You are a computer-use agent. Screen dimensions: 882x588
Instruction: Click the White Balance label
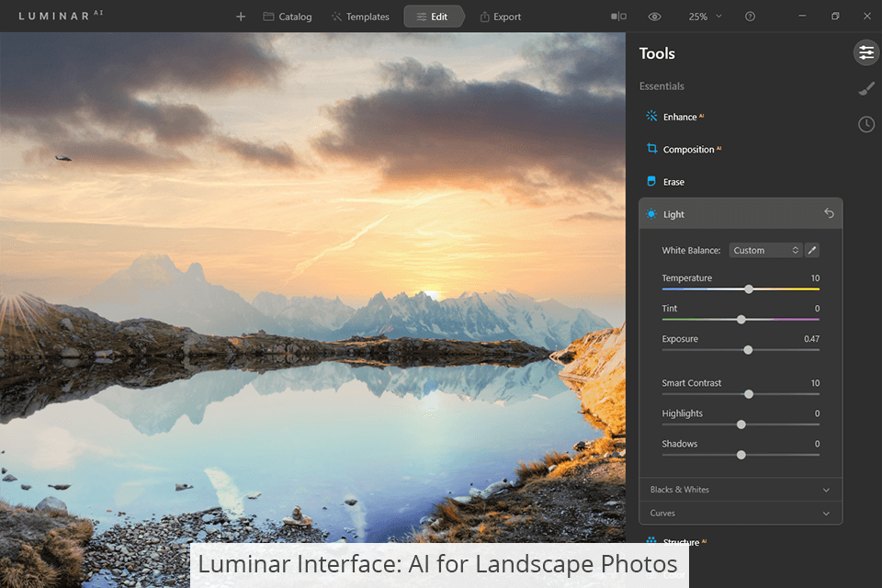[x=691, y=251]
